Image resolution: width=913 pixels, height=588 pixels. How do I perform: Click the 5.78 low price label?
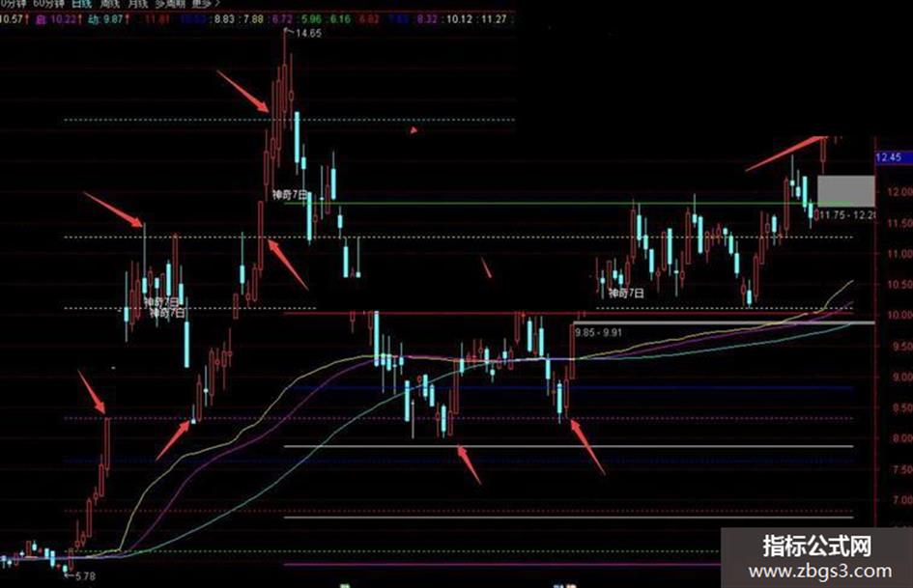85,575
